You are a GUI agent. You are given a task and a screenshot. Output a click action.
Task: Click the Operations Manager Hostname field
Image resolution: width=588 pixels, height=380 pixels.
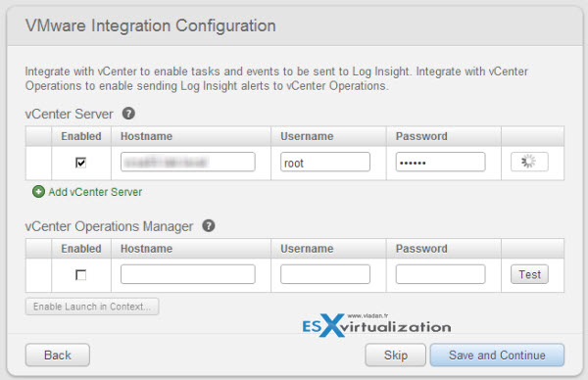point(188,274)
